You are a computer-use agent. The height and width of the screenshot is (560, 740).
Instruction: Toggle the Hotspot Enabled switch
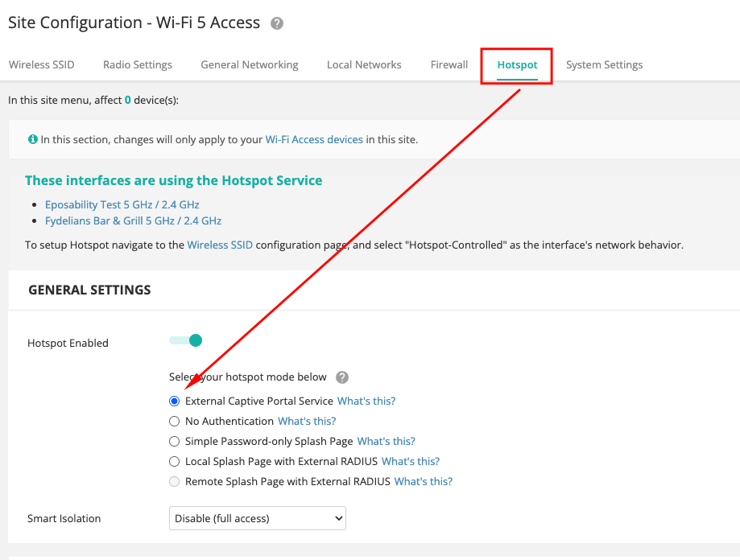(x=186, y=340)
